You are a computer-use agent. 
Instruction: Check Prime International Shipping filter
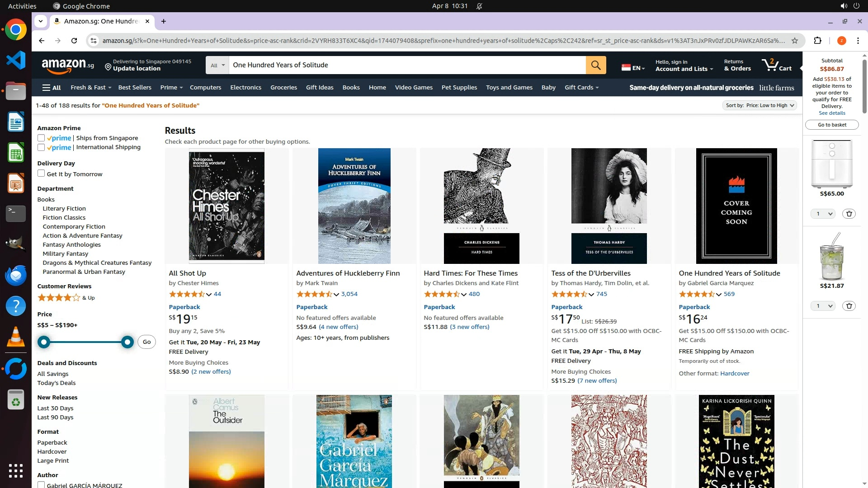coord(41,147)
